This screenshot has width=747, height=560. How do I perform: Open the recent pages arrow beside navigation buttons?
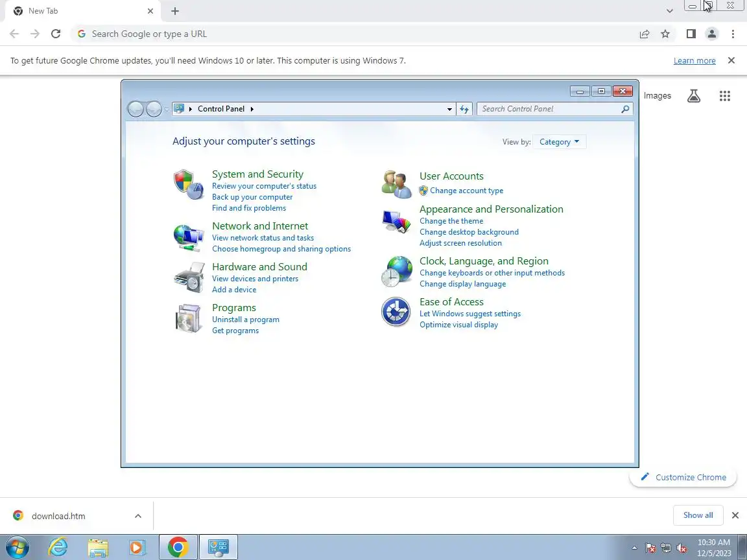pos(166,110)
